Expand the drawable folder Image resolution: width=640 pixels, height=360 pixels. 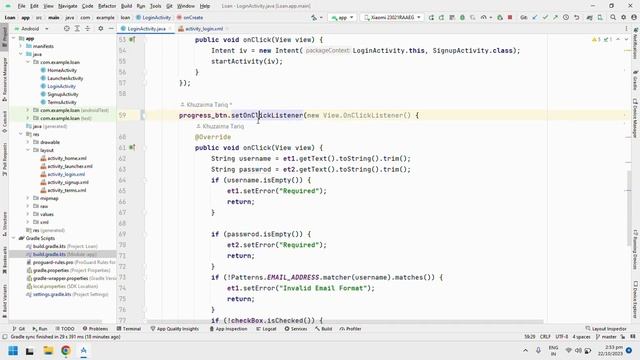(x=28, y=142)
